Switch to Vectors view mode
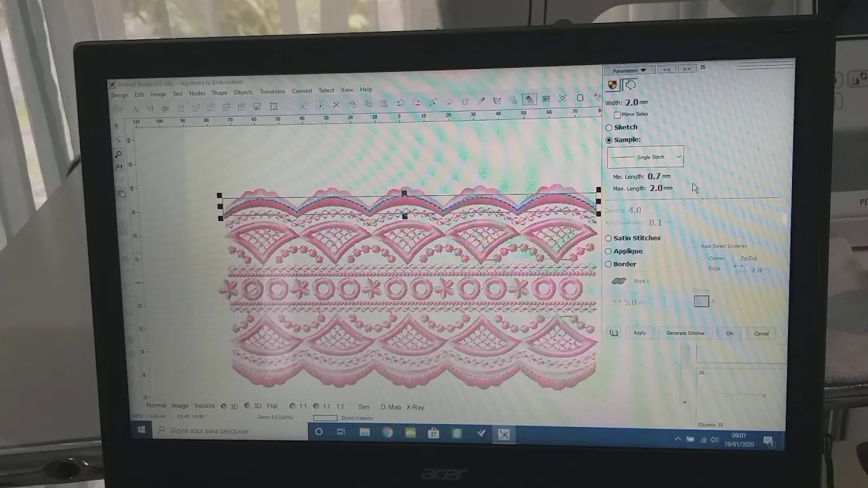The image size is (868, 488). (x=204, y=406)
